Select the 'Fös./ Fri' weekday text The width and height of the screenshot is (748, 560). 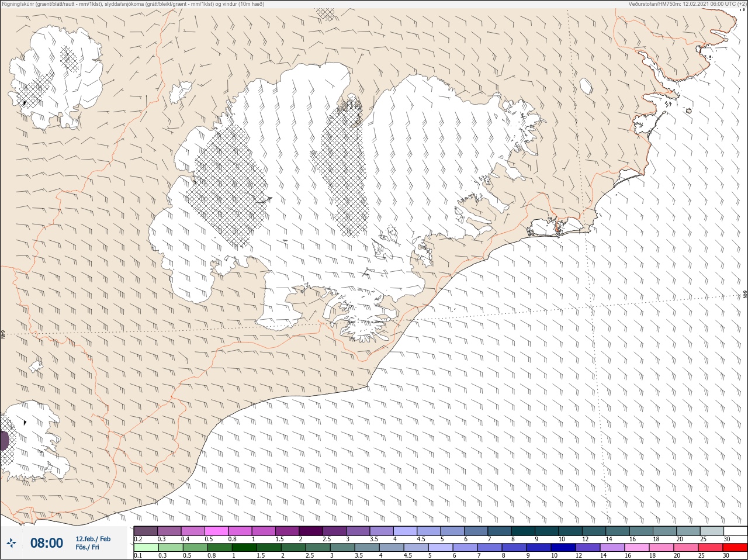point(87,547)
